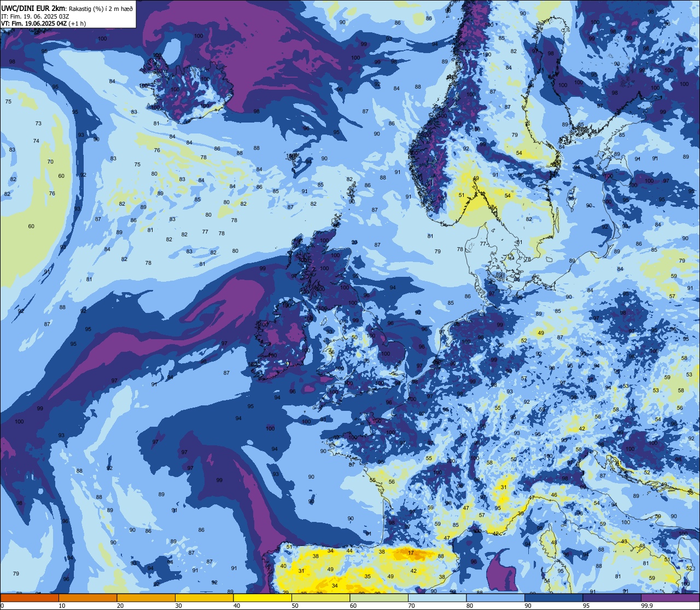This screenshot has width=700, height=610.
Task: Select the legend band between 40 and 50
Action: tap(262, 597)
